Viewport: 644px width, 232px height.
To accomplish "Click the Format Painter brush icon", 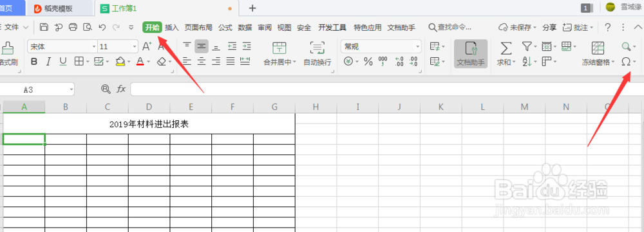I will click(7, 48).
